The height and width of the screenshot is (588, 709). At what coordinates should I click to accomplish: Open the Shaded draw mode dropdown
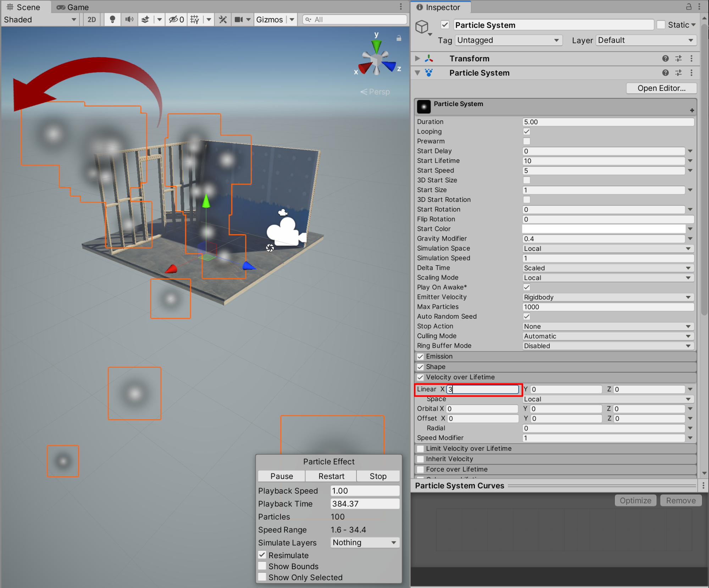[x=40, y=20]
